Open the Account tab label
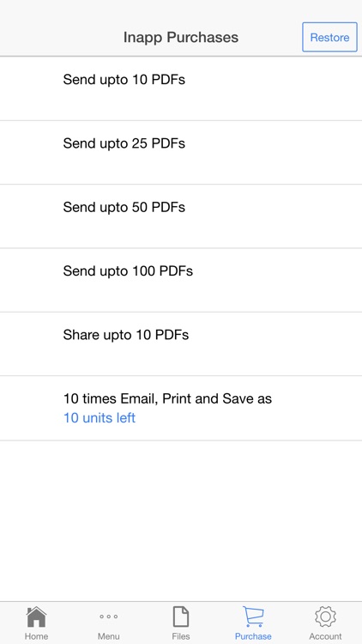The image size is (362, 644). pyautogui.click(x=325, y=636)
